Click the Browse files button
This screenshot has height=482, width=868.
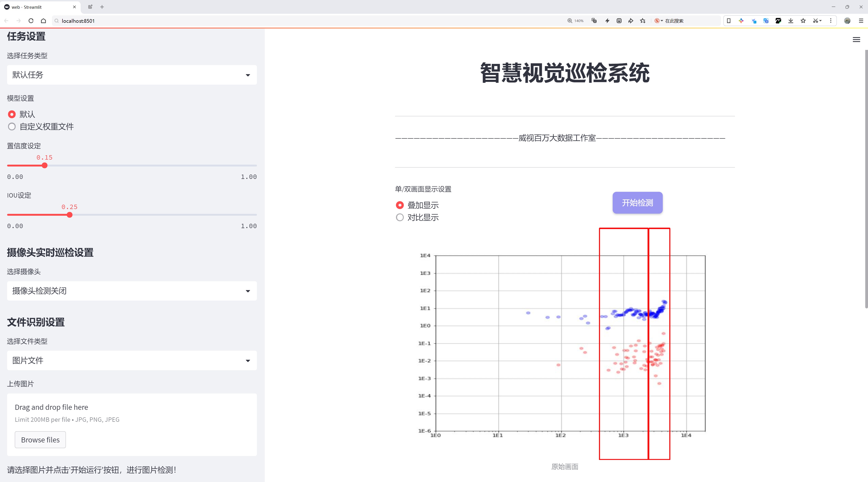(x=40, y=440)
